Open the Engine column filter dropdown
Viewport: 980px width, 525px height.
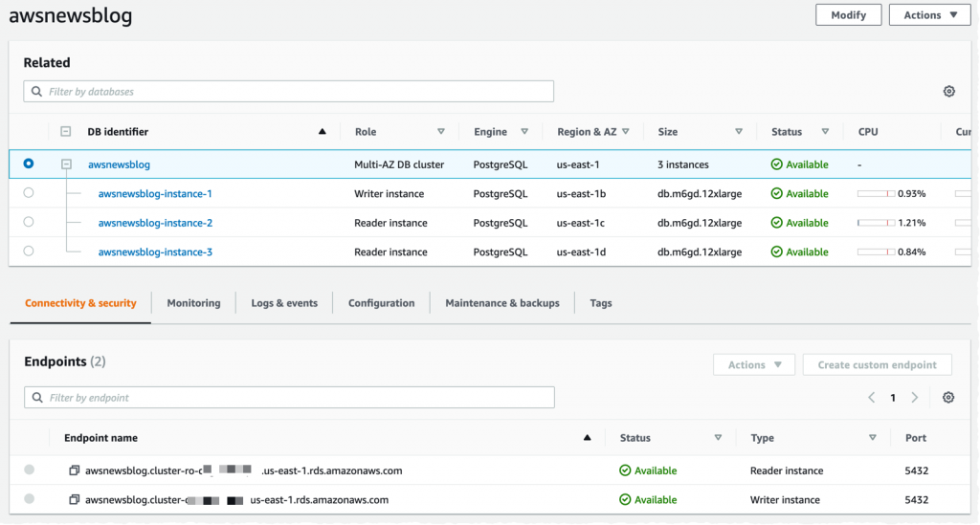[524, 132]
